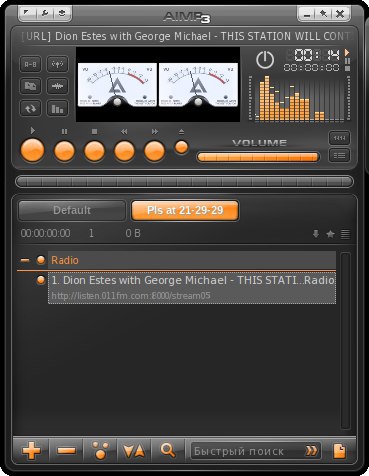The image size is (369, 476).
Task: Start playback with the Play button
Action: pyautogui.click(x=32, y=150)
